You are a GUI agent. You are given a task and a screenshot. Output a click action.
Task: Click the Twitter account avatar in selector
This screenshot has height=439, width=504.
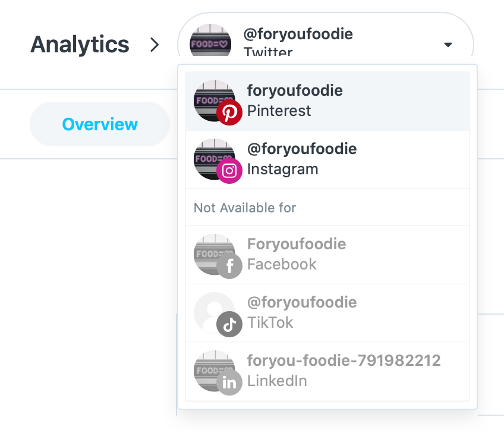pos(210,40)
